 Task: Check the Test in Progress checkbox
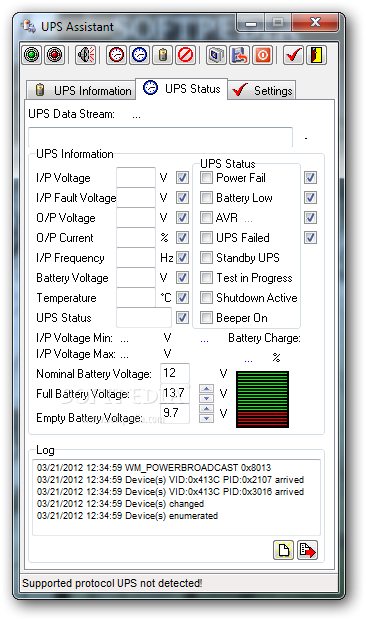coord(206,278)
